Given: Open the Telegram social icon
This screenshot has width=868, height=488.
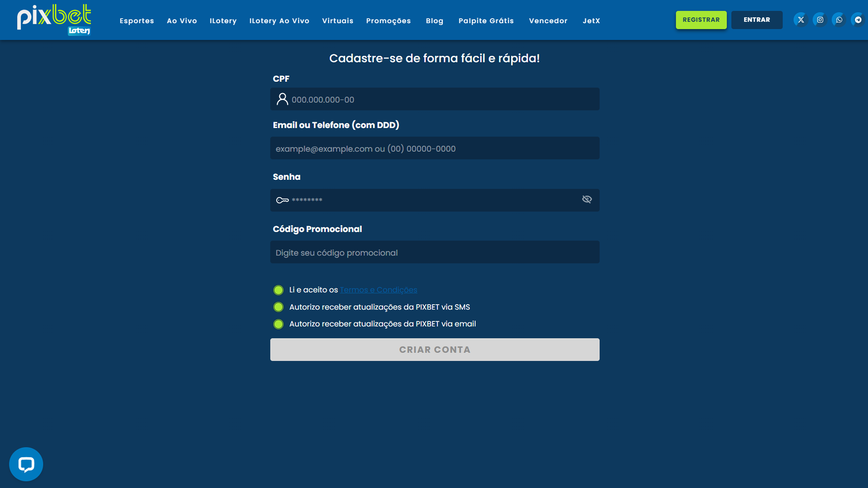Looking at the screenshot, I should pyautogui.click(x=858, y=20).
